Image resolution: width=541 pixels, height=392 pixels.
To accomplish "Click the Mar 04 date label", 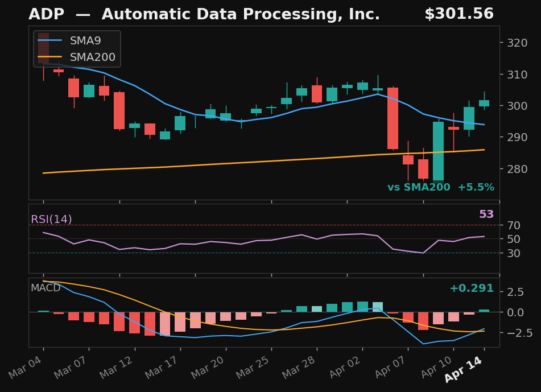I will [26, 367].
